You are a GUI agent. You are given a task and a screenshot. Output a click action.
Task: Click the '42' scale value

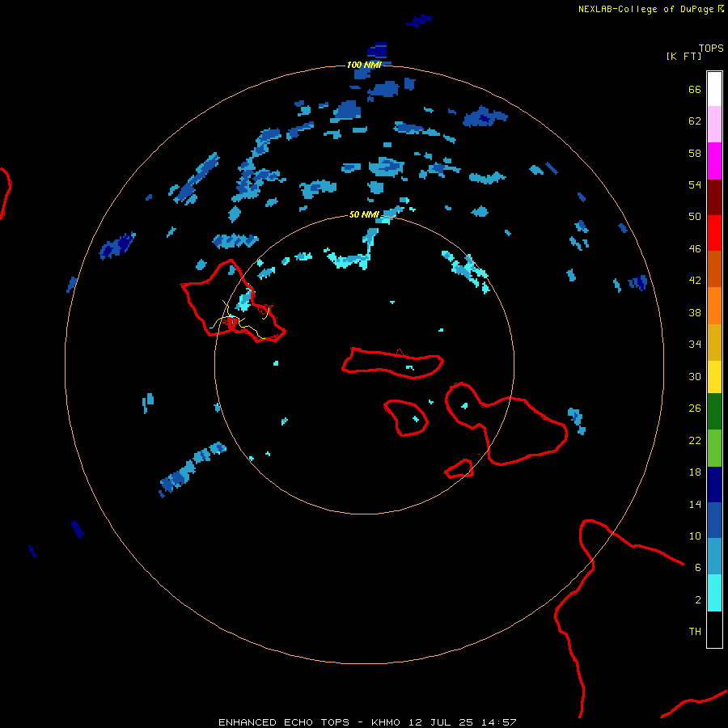point(695,281)
